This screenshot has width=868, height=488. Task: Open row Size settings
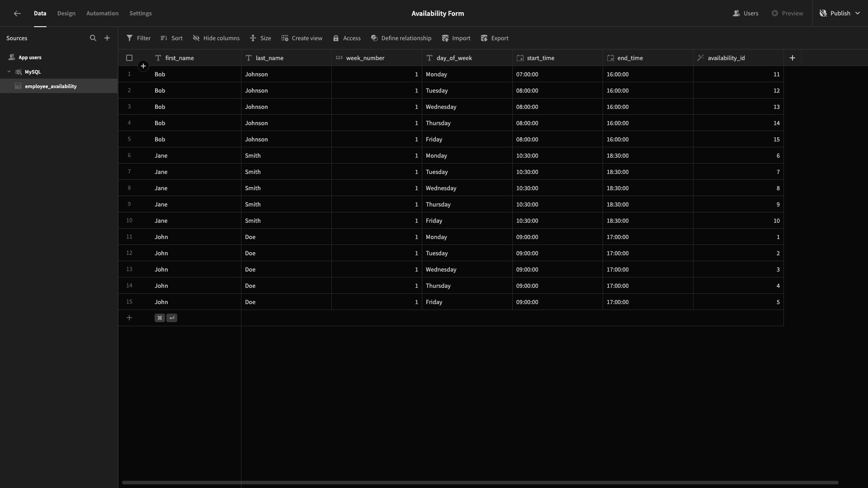(260, 38)
